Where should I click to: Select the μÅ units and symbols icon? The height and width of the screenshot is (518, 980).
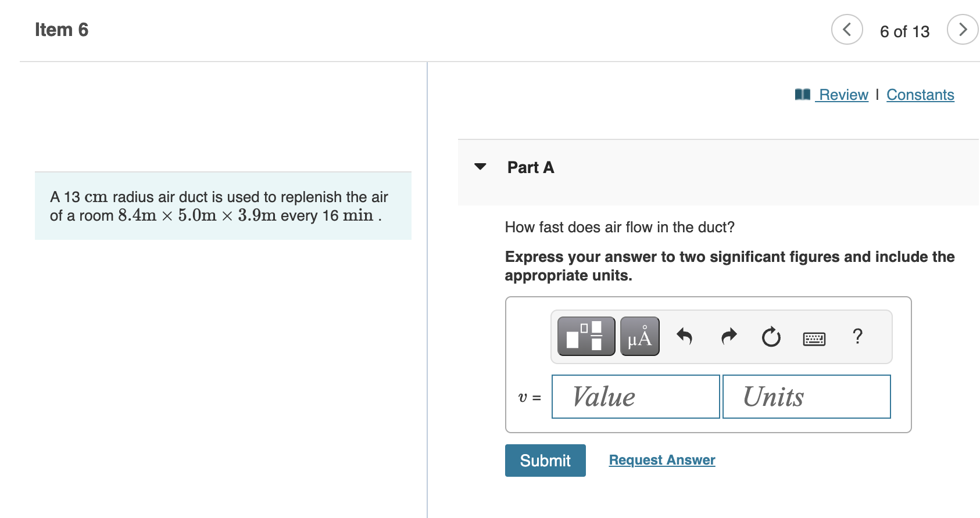(639, 336)
